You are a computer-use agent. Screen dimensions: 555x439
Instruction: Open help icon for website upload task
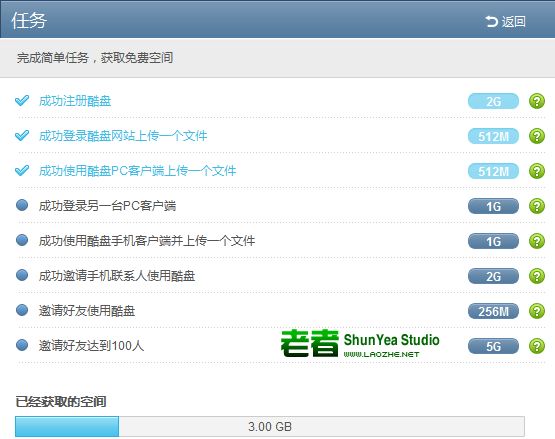537,136
